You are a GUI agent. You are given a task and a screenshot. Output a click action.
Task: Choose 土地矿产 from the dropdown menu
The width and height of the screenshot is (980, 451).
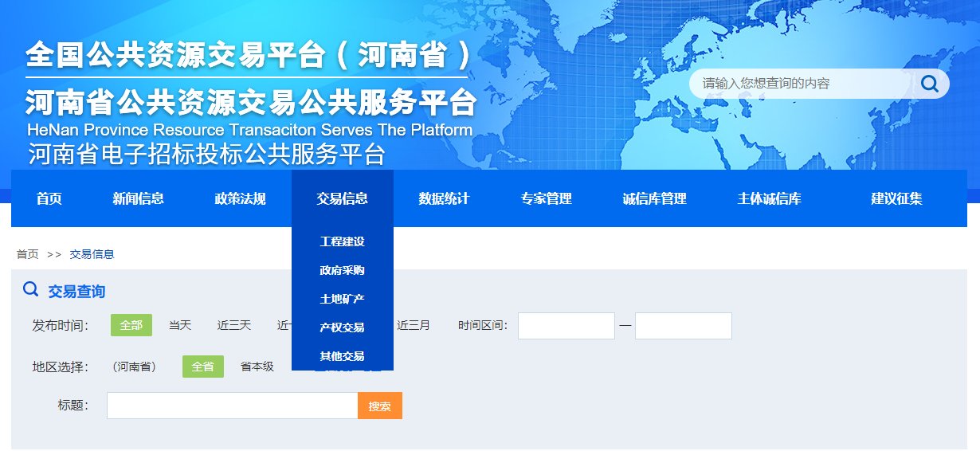click(x=343, y=299)
